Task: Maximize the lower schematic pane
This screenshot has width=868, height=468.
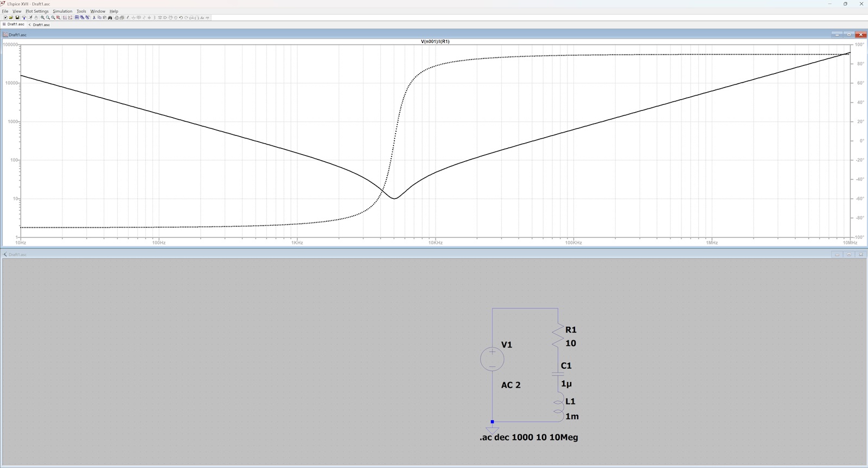Action: tap(849, 254)
